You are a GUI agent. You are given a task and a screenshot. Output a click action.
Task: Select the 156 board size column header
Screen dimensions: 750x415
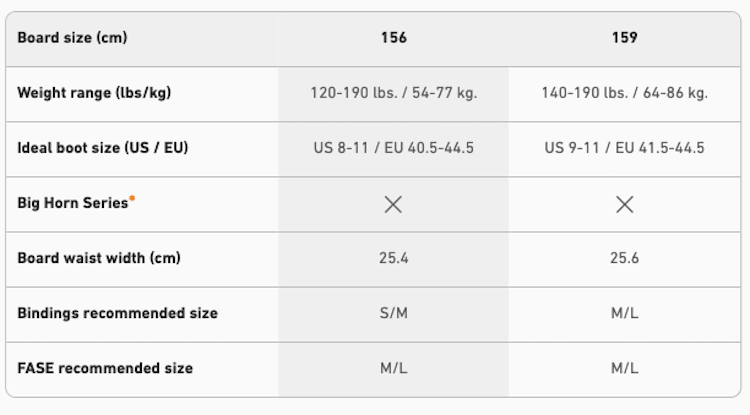(393, 38)
